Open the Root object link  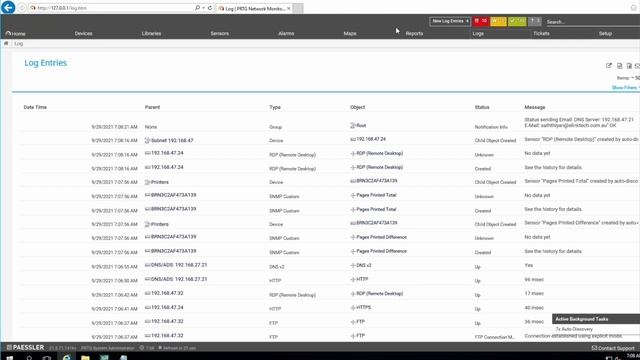pos(358,126)
